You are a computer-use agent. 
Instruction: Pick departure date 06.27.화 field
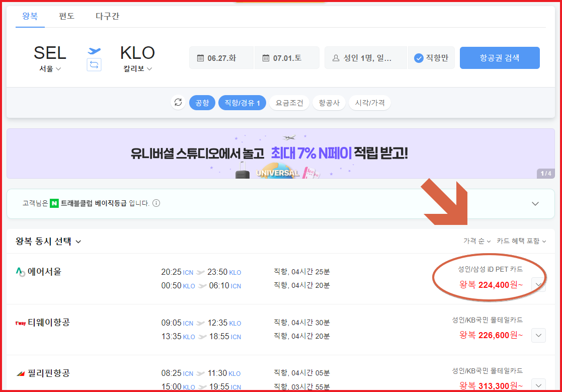pyautogui.click(x=221, y=58)
